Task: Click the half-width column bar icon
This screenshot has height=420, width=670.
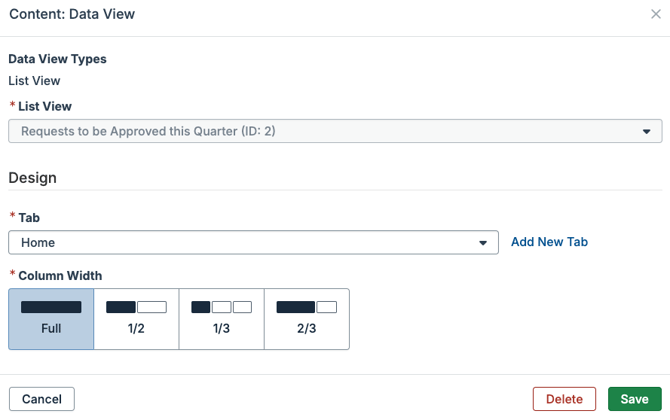Action: [x=136, y=307]
